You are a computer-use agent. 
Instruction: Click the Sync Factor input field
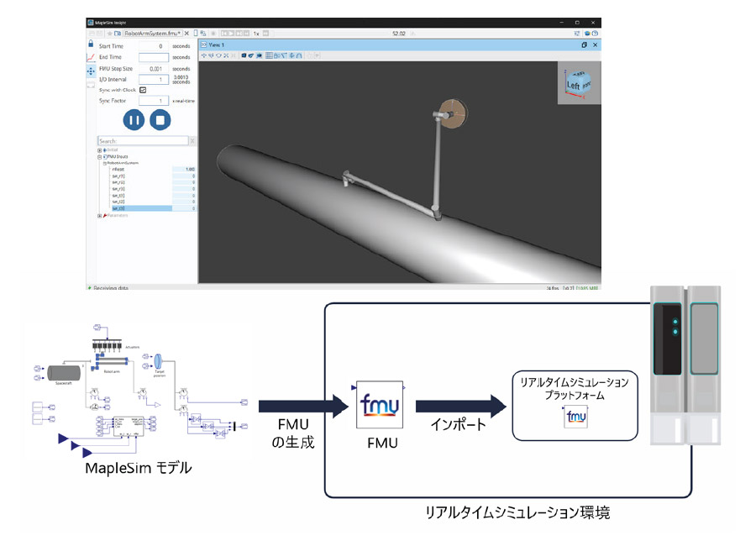[x=154, y=101]
